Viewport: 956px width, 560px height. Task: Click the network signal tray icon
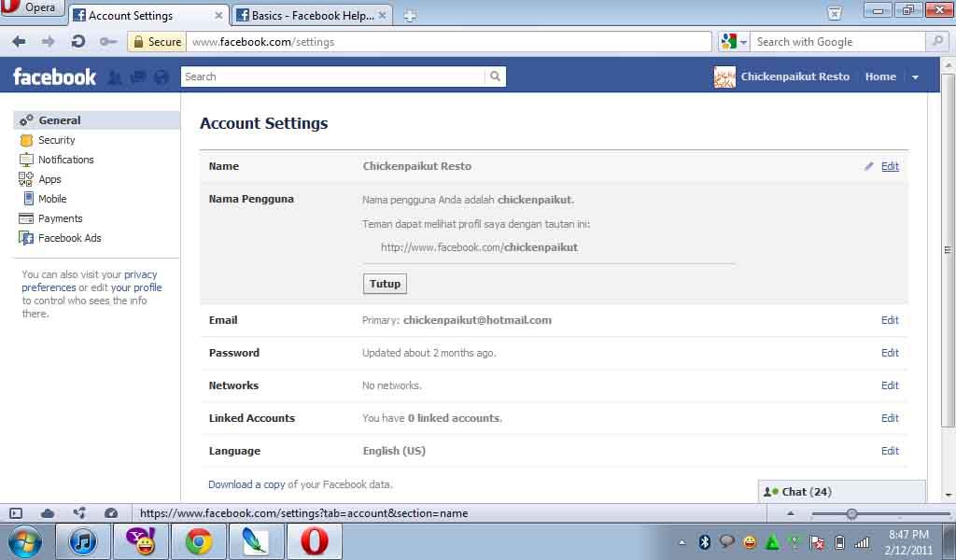[x=862, y=541]
